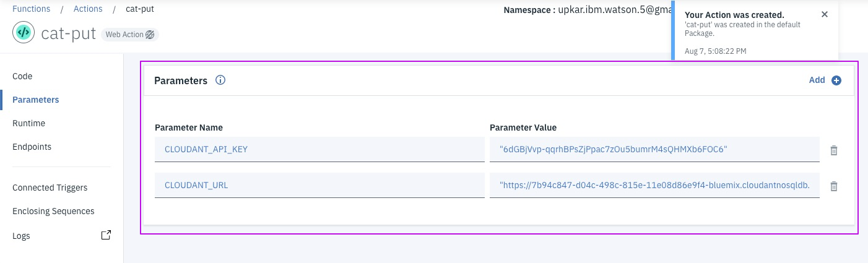The height and width of the screenshot is (263, 868).
Task: Select Parameters in the sidebar
Action: 36,100
